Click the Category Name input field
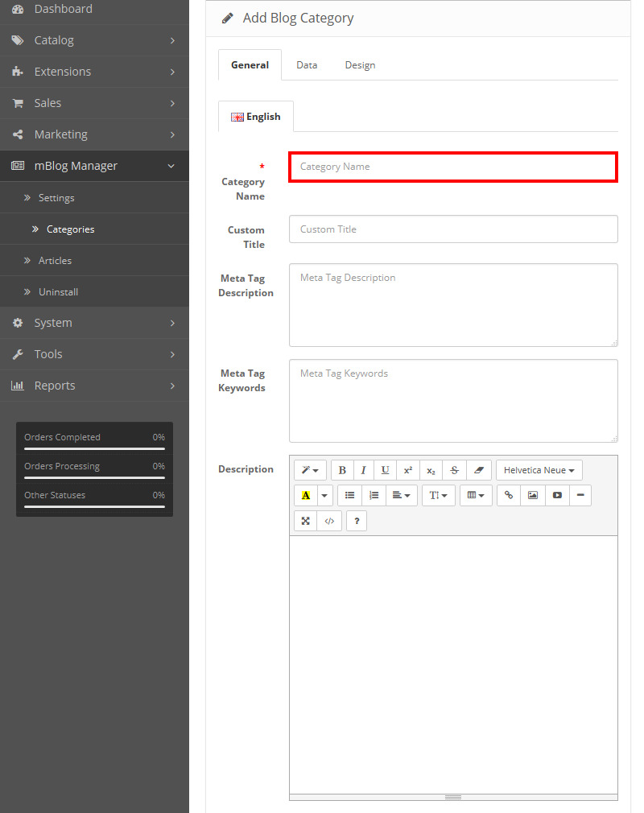The height and width of the screenshot is (813, 644). point(453,167)
